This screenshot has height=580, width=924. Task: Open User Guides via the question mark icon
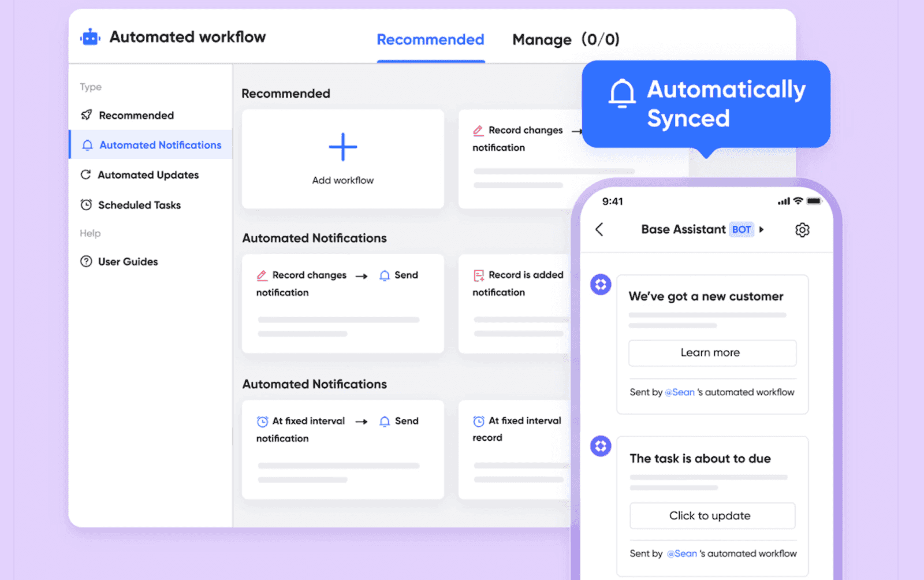(x=85, y=261)
